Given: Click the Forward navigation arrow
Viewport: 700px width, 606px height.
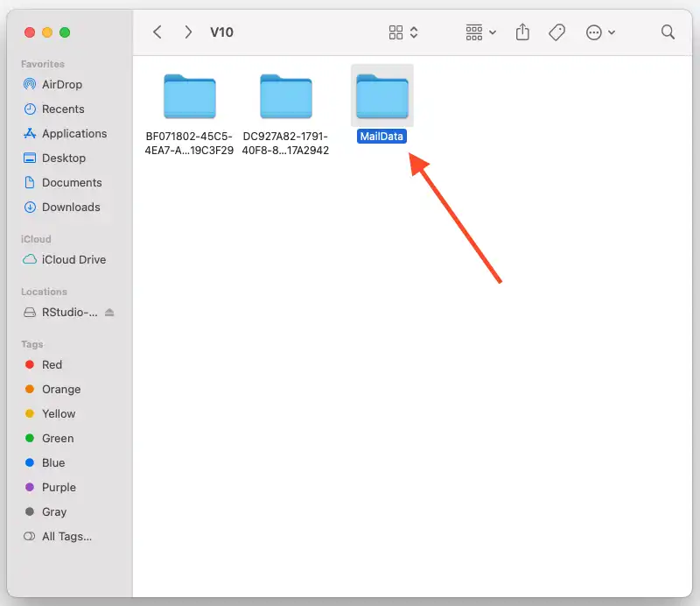Looking at the screenshot, I should pyautogui.click(x=188, y=32).
